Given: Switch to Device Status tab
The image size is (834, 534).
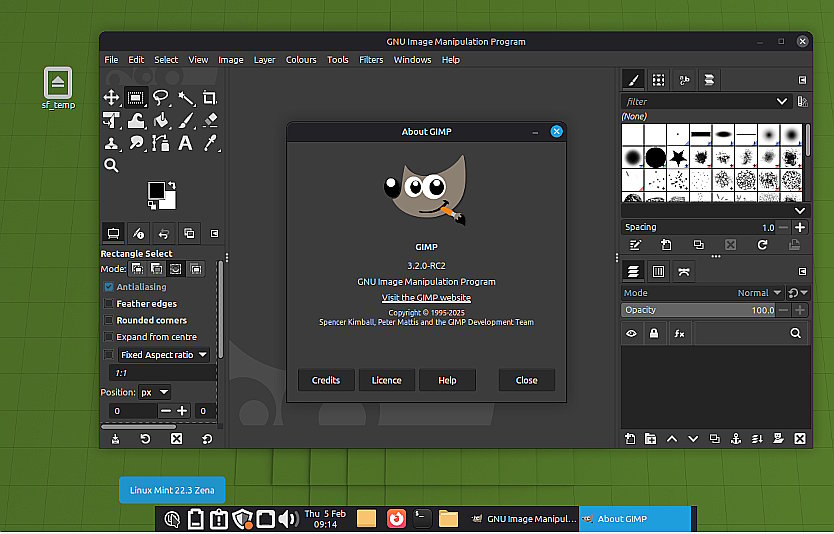Looking at the screenshot, I should [138, 233].
